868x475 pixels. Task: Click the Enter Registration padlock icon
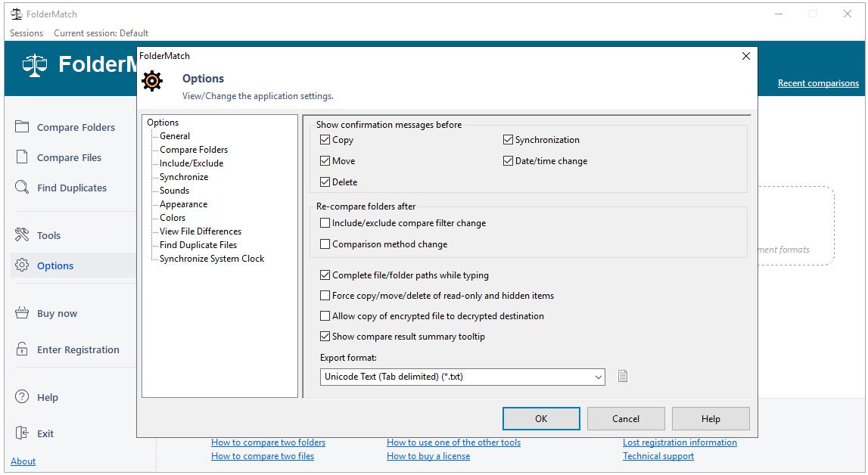click(22, 349)
